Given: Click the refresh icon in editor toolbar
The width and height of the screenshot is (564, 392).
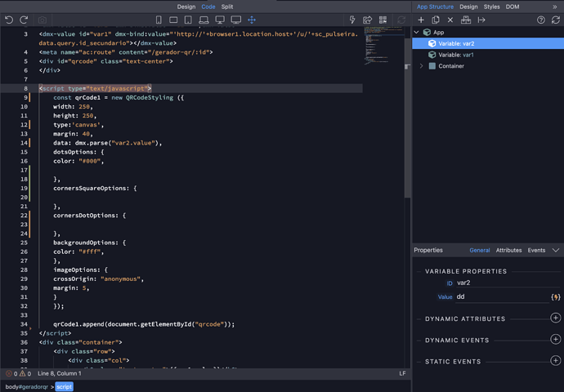Looking at the screenshot, I should pos(401,20).
